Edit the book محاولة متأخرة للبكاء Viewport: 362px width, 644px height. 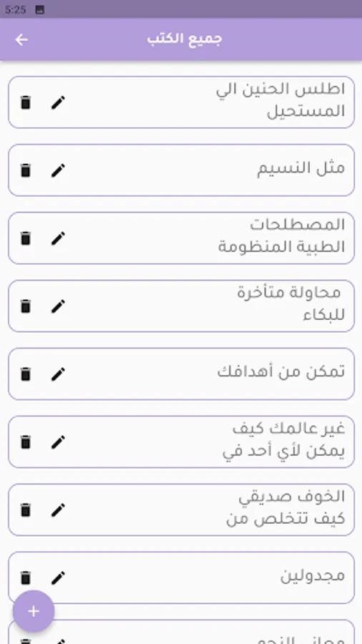(x=58, y=306)
